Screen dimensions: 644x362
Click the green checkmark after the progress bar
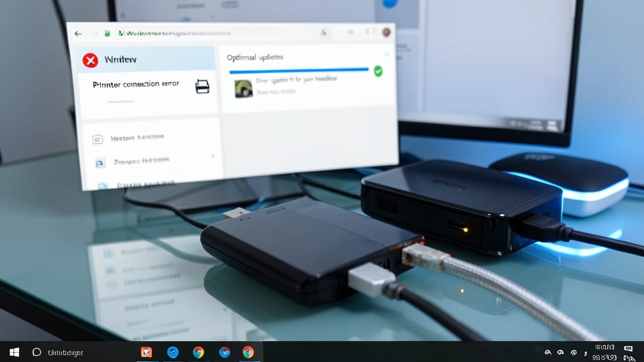coord(378,71)
